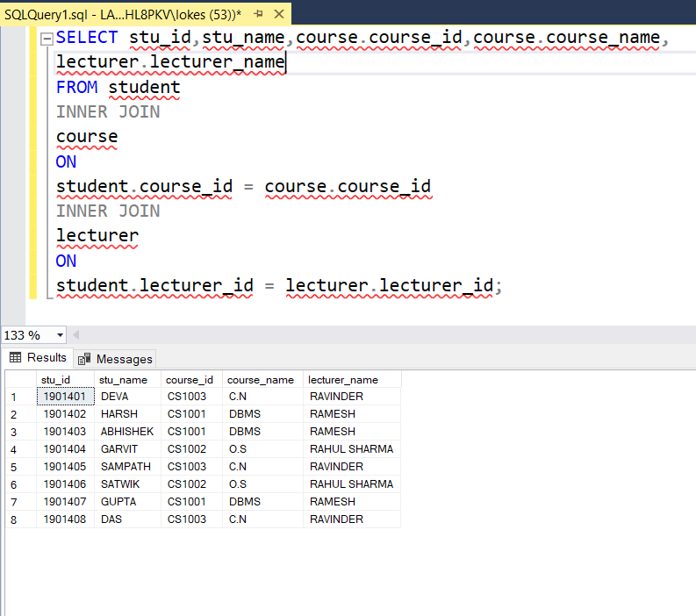Screen dimensions: 696x616
Task: Click RAMESH cell in GUPTA's row
Action: pos(352,502)
